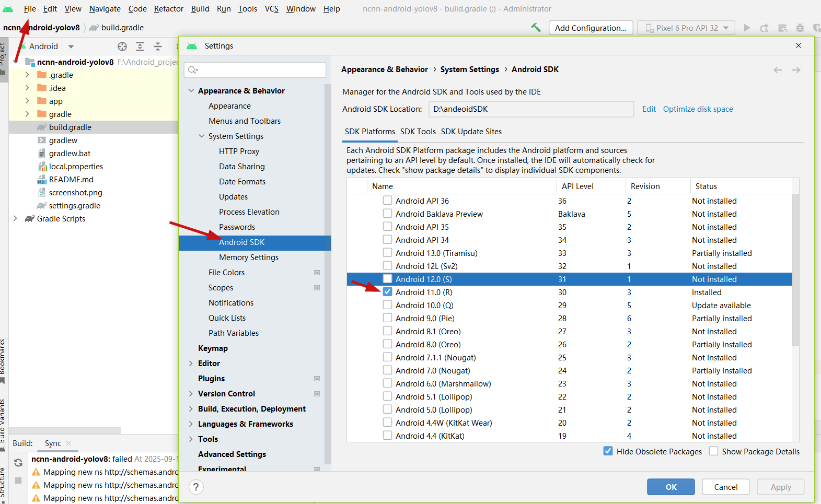Image resolution: width=821 pixels, height=504 pixels.
Task: Open the Pixel 6 Pro API 32 device dropdown
Action: [686, 28]
